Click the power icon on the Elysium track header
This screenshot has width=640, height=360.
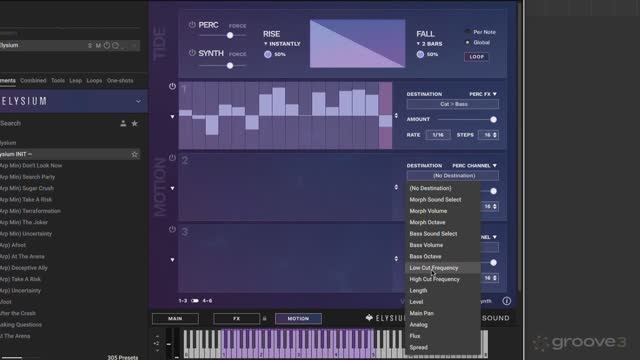point(107,45)
